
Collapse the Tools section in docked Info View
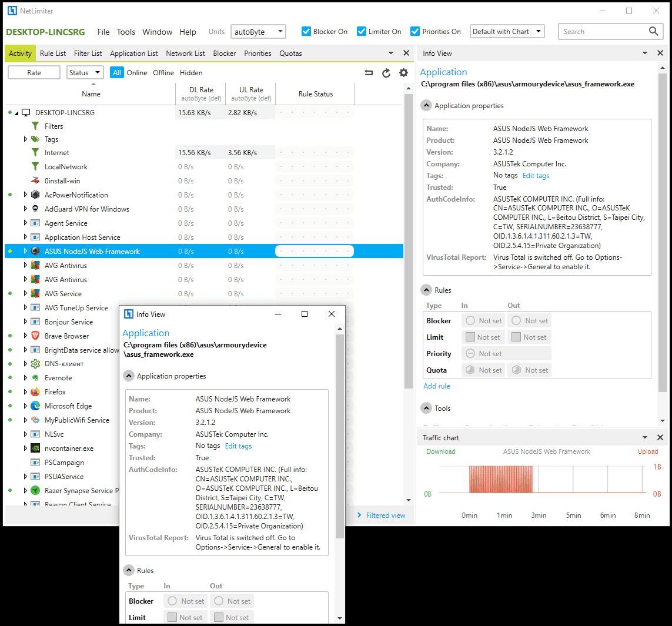pyautogui.click(x=426, y=409)
